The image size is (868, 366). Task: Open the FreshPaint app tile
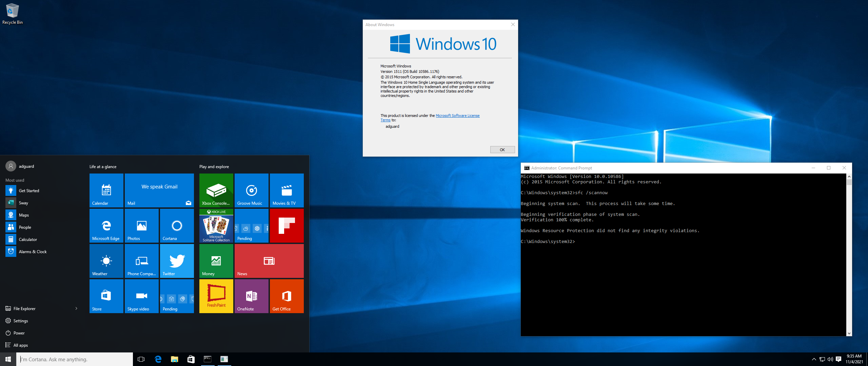216,296
